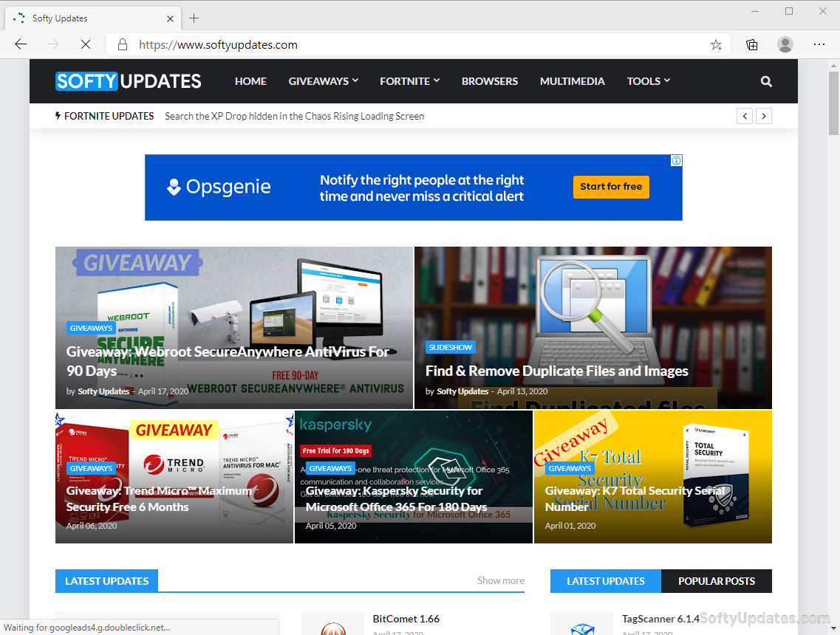This screenshot has width=840, height=635.
Task: Close the Softy Updates tab
Action: click(x=170, y=18)
